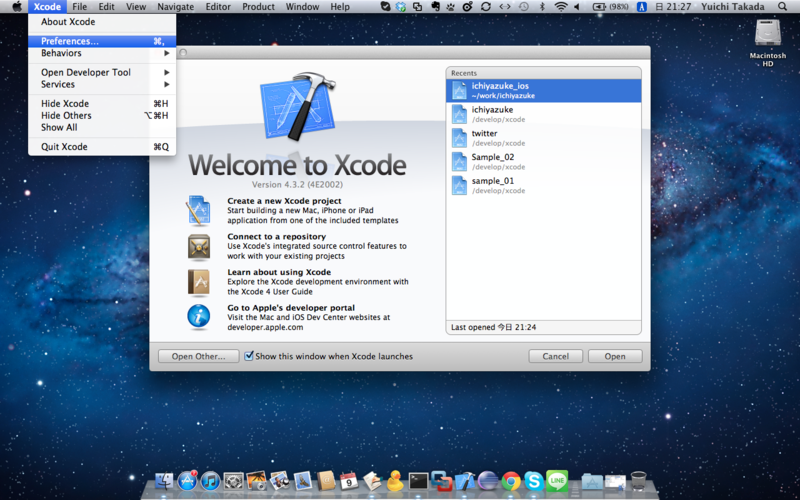Image resolution: width=800 pixels, height=500 pixels.
Task: Choose Hide Xcode in the menu
Action: coord(102,104)
